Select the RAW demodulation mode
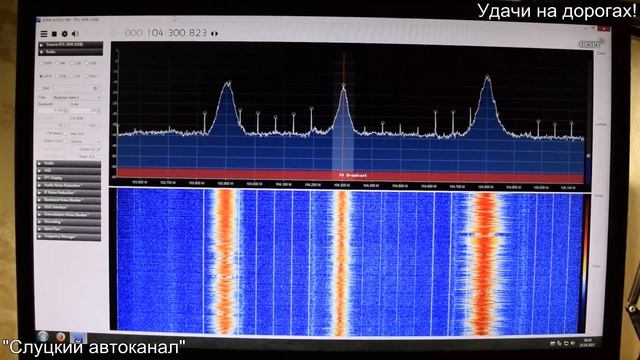This screenshot has height=360, width=640. tap(91, 76)
